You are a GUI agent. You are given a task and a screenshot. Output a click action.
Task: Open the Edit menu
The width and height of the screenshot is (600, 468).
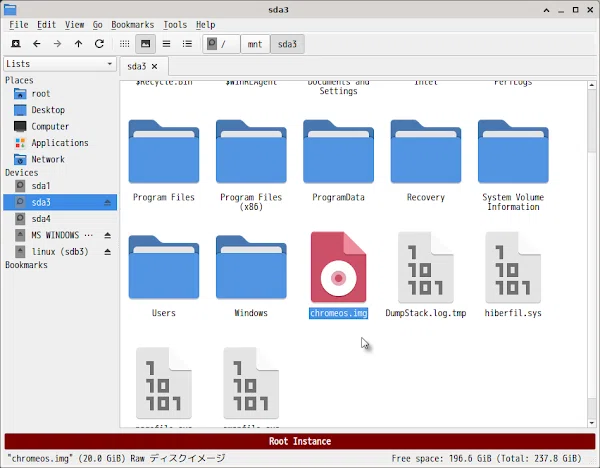click(x=46, y=25)
